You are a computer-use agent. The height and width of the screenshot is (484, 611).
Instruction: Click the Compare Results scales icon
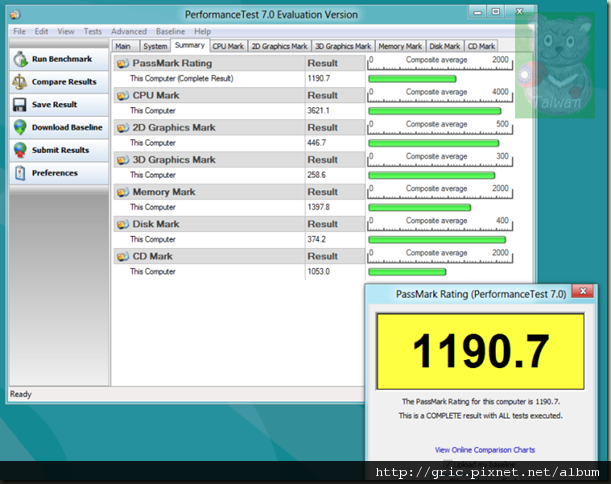tap(20, 82)
